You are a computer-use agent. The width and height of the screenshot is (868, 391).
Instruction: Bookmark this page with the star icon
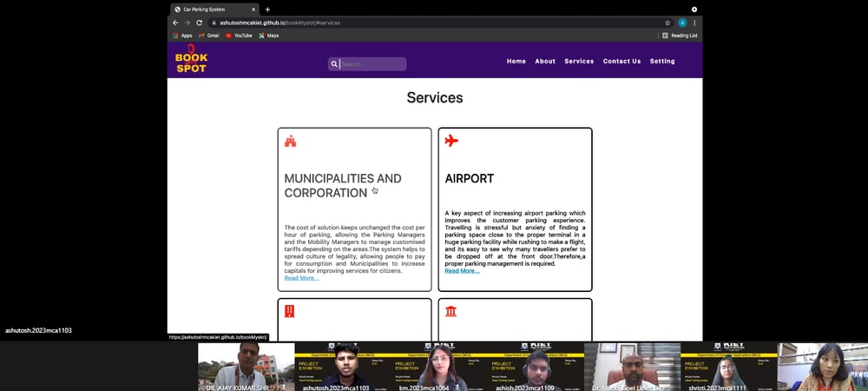[x=667, y=23]
